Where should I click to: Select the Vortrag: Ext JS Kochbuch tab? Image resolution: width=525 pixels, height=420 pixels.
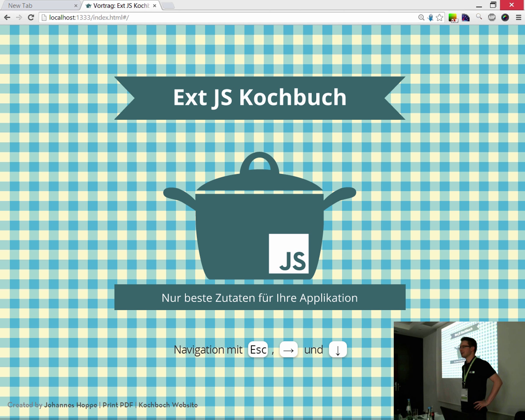pos(119,6)
